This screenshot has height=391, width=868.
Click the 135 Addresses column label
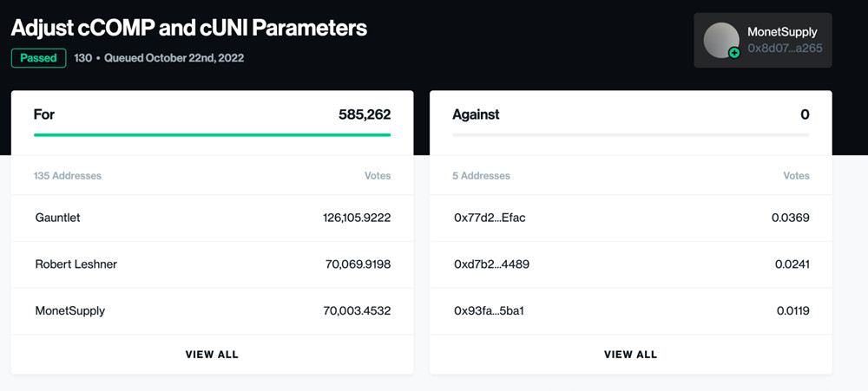68,176
